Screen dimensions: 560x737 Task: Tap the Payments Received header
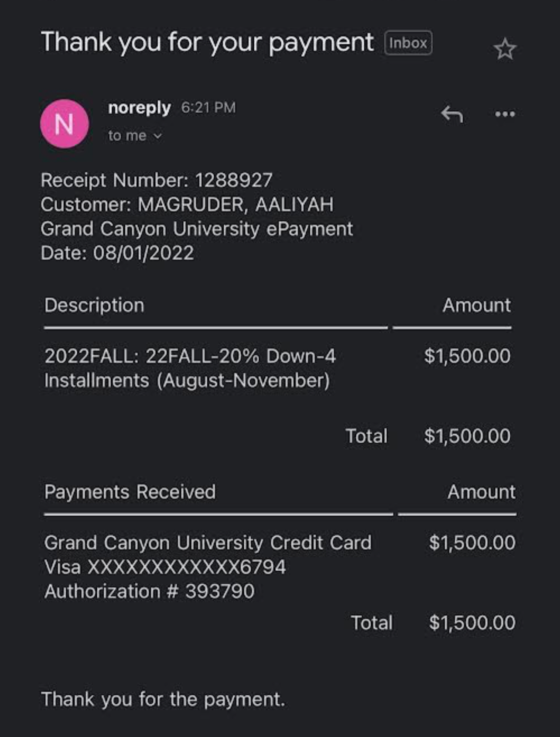pos(130,492)
